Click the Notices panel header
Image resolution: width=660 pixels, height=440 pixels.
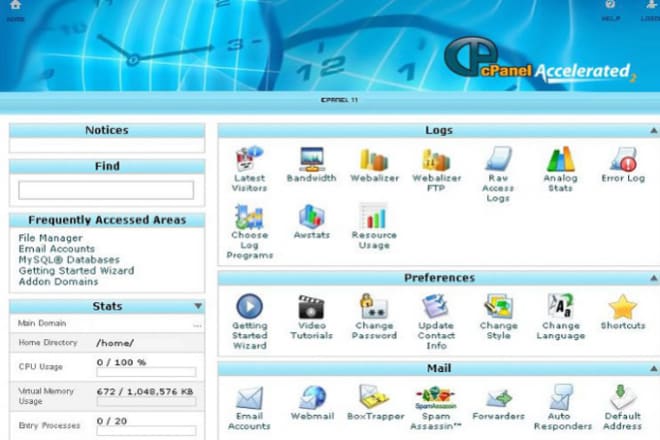[107, 130]
